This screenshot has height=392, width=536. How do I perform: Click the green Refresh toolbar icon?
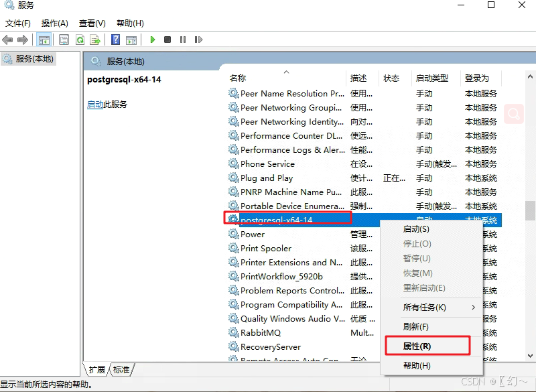79,39
